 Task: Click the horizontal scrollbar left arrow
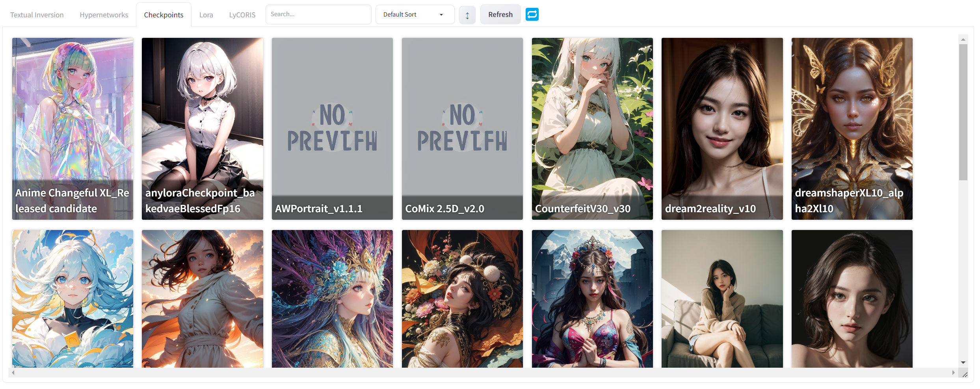point(13,372)
